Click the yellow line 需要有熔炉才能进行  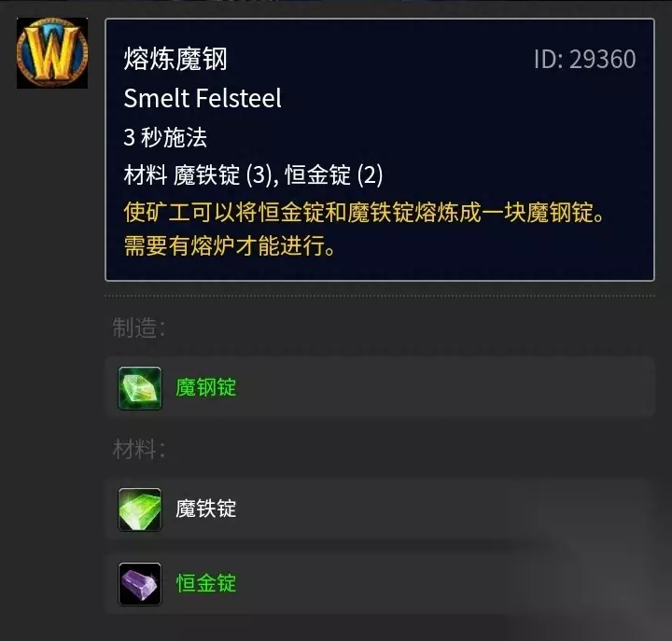[x=230, y=246]
